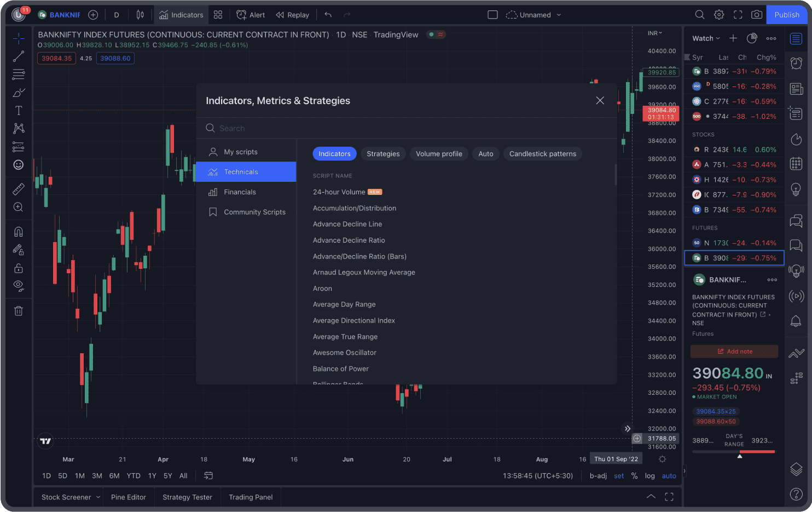Click the Publish button
The image size is (812, 512).
point(787,15)
